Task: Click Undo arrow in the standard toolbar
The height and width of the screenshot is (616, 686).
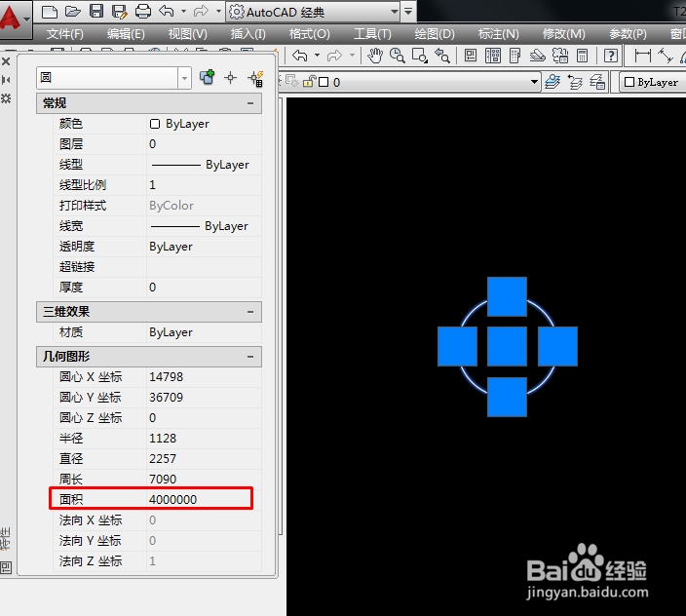Action: 300,56
